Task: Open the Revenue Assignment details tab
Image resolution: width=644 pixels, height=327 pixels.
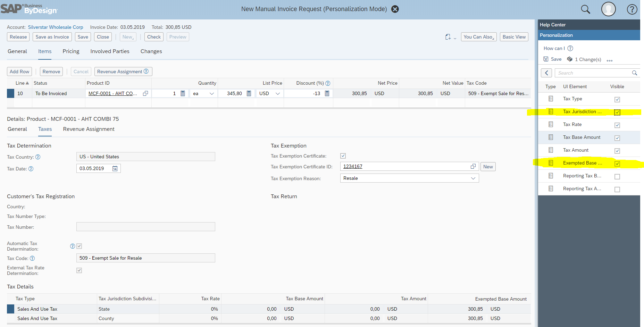Action: click(x=89, y=129)
